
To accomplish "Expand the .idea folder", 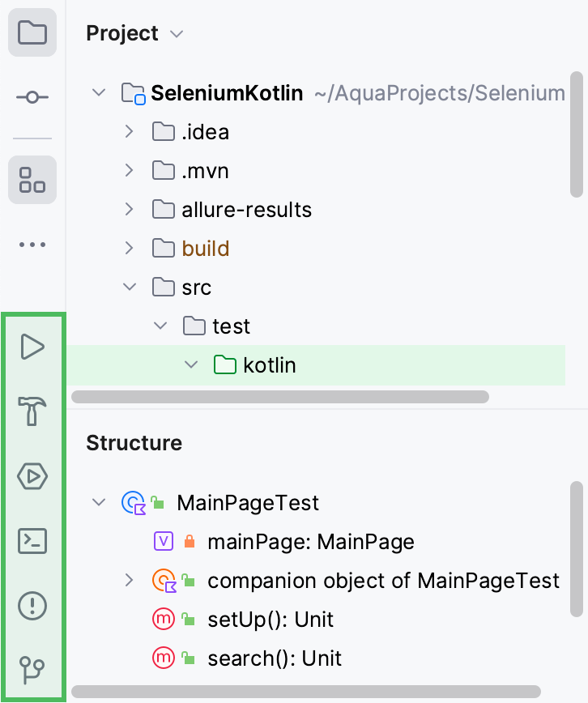I will click(x=129, y=132).
